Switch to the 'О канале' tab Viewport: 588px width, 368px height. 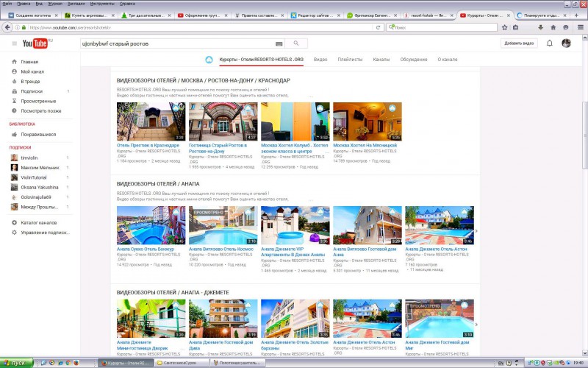pyautogui.click(x=448, y=60)
